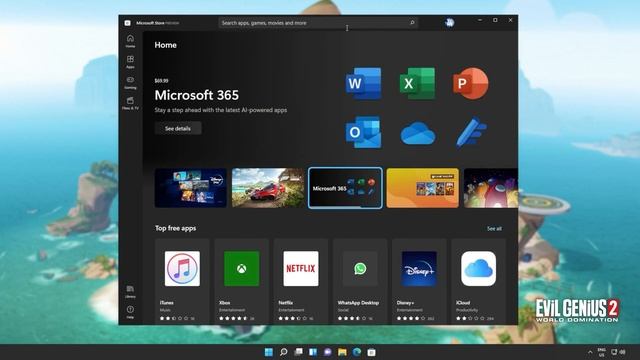Focus the Store search box
This screenshot has width=640, height=360.
click(x=318, y=23)
